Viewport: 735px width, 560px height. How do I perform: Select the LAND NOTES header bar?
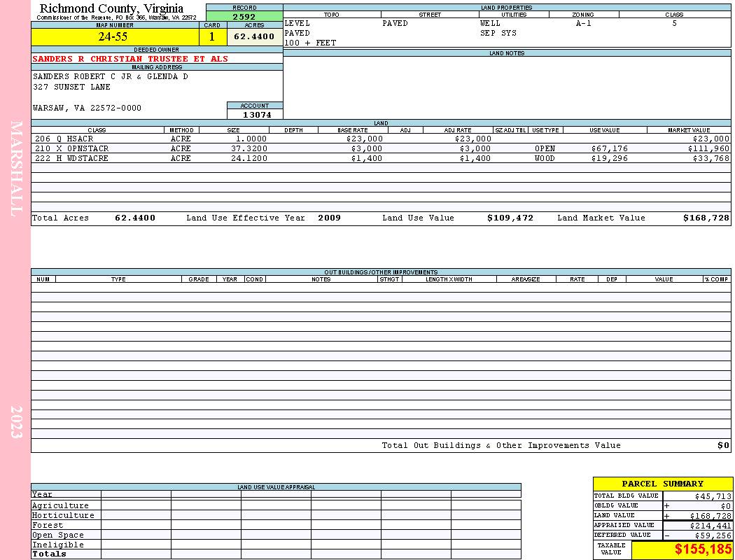(507, 53)
